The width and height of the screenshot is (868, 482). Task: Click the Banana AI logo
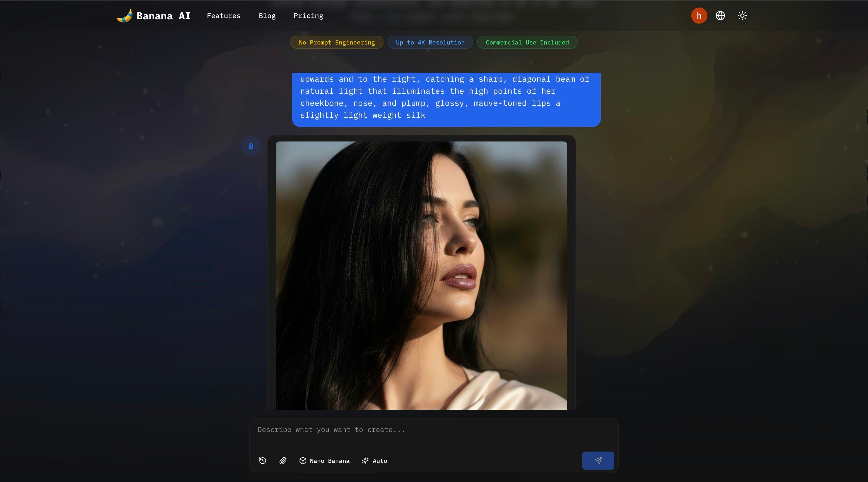click(153, 16)
